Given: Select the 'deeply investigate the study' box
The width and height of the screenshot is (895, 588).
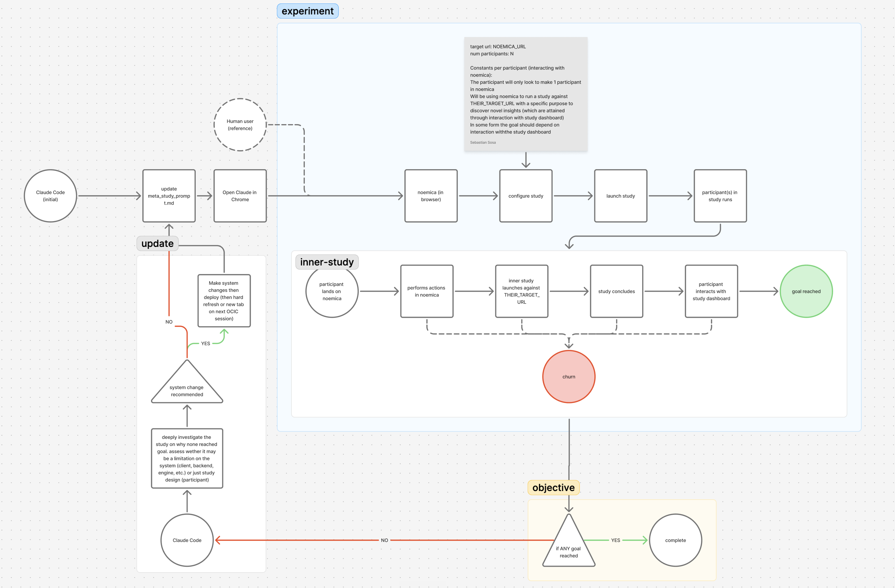Looking at the screenshot, I should point(187,458).
